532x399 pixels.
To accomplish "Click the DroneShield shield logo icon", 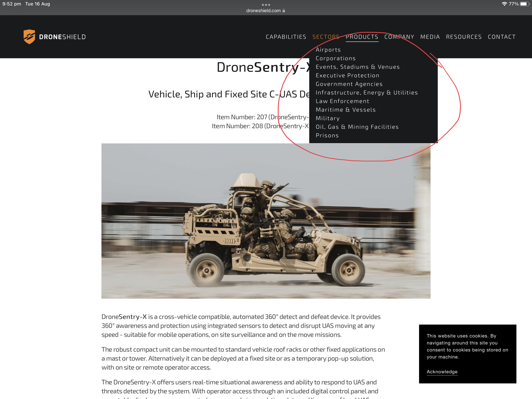I will [29, 37].
